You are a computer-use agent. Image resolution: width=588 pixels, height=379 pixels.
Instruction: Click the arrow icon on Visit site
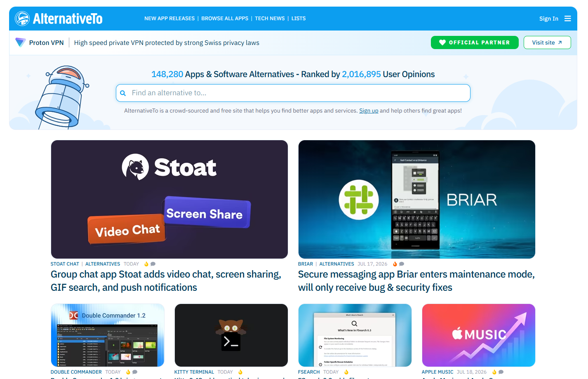point(560,42)
